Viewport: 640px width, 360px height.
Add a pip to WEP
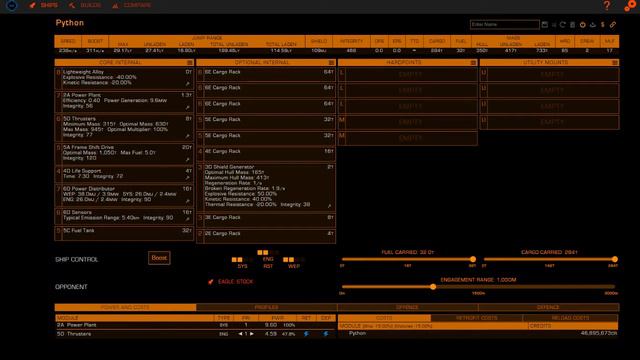pyautogui.click(x=294, y=266)
